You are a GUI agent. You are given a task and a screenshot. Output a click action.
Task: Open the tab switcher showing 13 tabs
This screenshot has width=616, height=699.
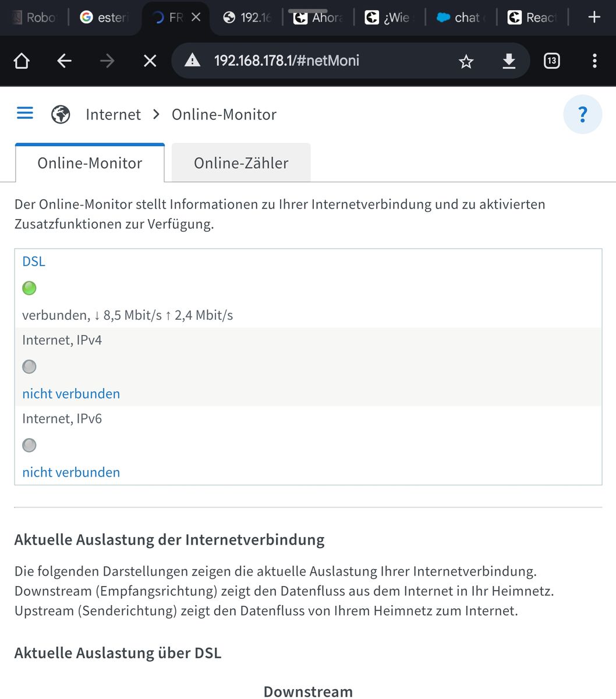551,61
